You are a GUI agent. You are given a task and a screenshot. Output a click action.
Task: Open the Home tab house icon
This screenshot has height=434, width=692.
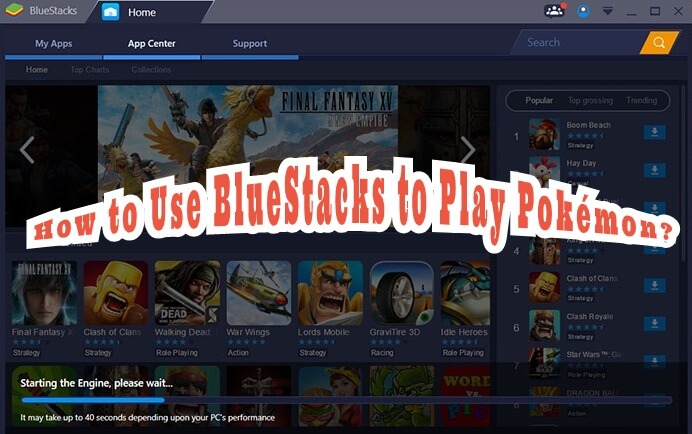coord(110,12)
